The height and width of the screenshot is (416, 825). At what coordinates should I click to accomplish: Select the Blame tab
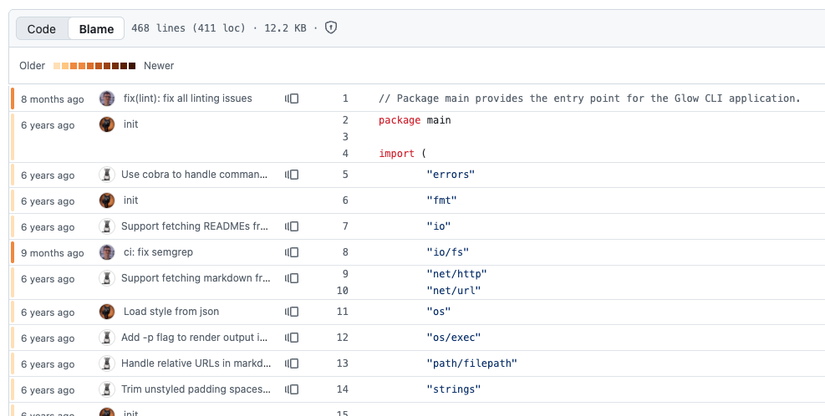(x=96, y=29)
